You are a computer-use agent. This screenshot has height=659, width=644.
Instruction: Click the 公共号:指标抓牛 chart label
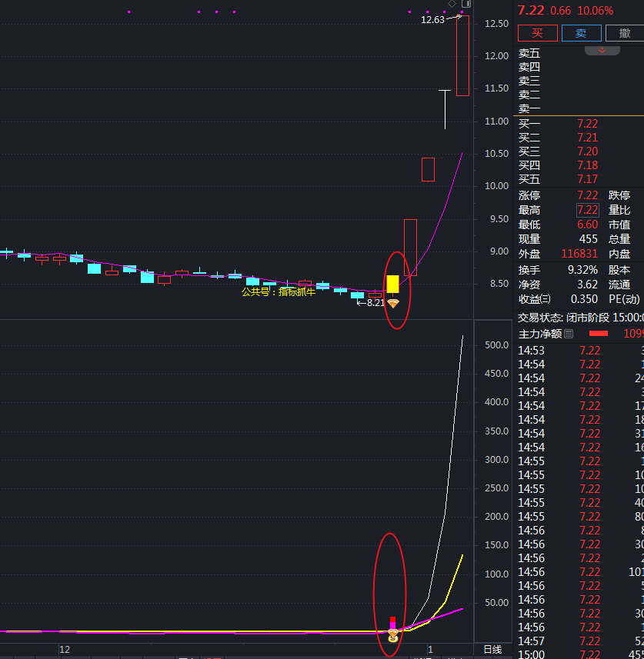point(279,291)
